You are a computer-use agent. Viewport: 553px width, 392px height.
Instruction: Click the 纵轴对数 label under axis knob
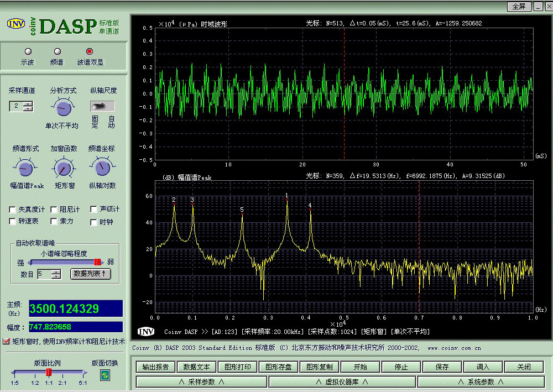coord(102,185)
